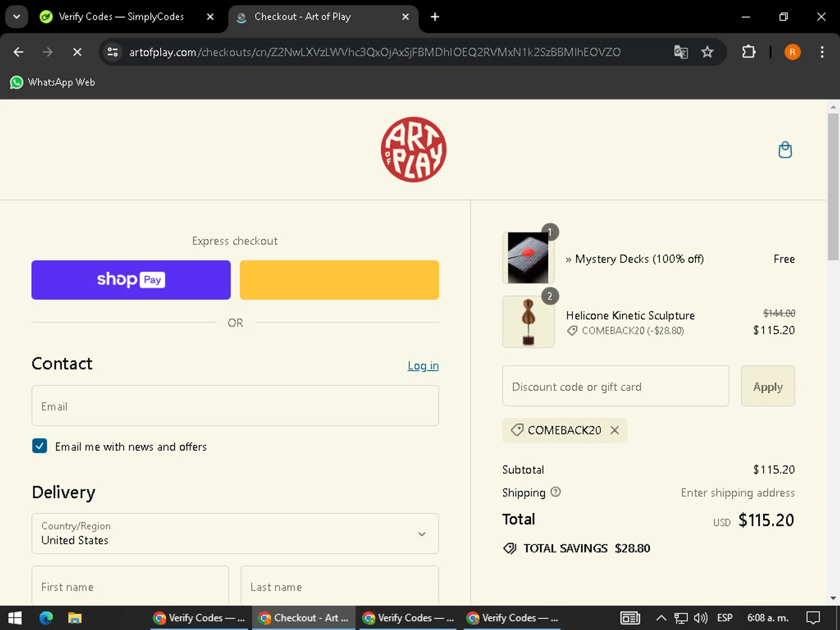Close the Checkout Art of Play tab
This screenshot has height=630, width=840.
pos(405,17)
